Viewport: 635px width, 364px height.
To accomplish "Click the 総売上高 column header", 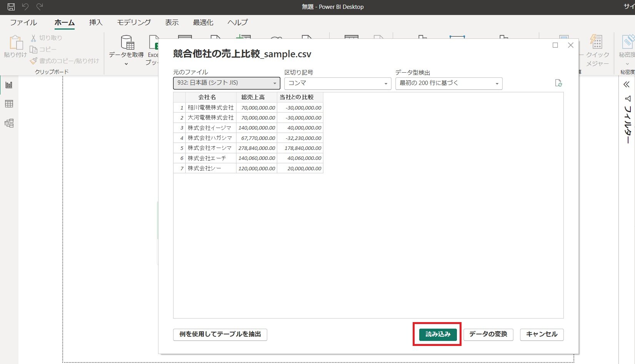I will tap(257, 97).
